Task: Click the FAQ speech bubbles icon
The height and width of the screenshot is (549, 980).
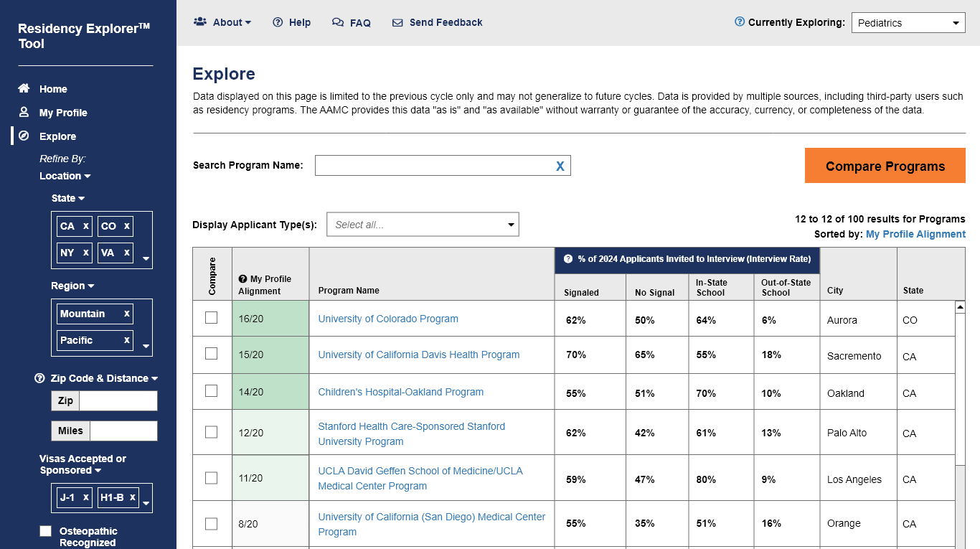Action: pyautogui.click(x=338, y=22)
